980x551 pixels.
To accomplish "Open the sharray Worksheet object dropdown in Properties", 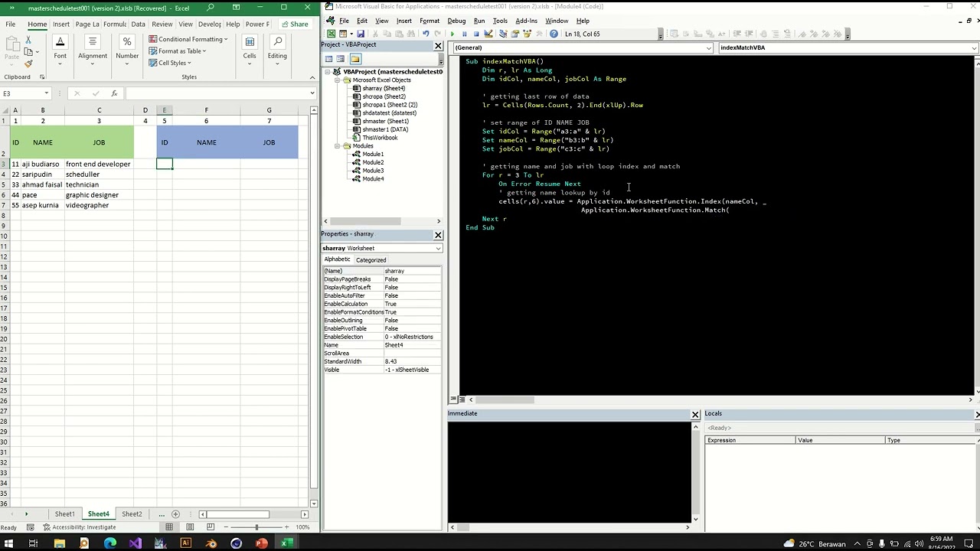I will (x=438, y=248).
